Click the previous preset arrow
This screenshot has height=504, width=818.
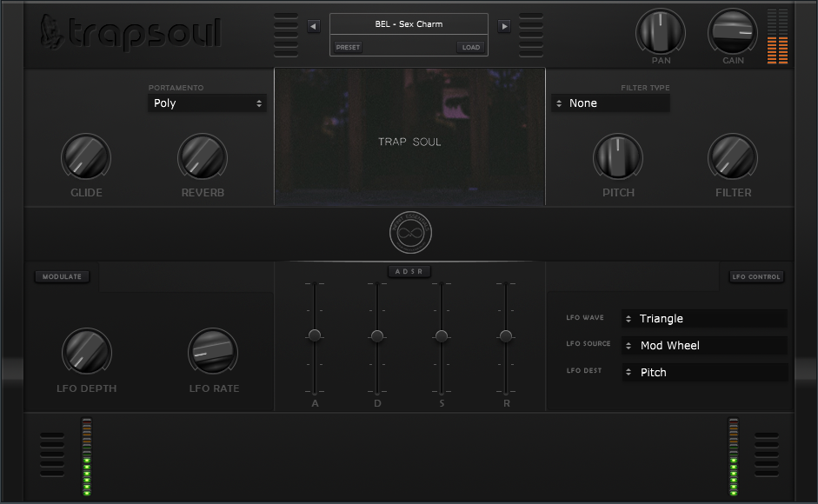[x=314, y=26]
